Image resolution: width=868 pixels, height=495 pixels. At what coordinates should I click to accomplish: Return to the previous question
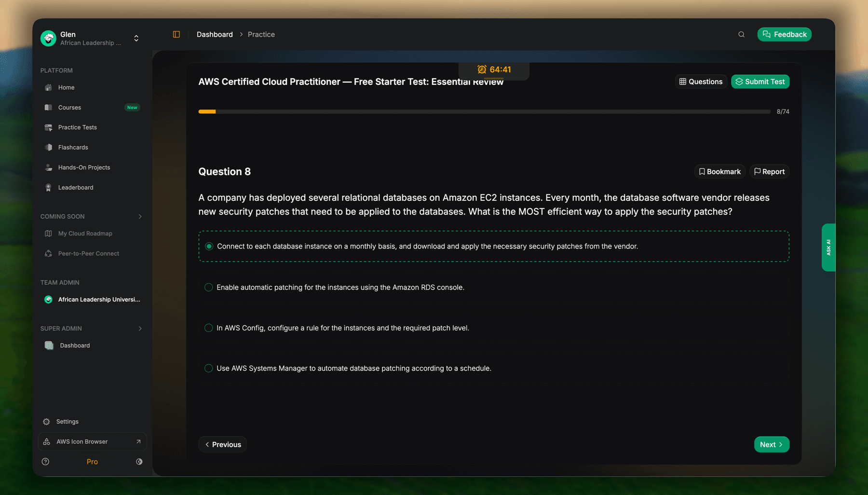tap(223, 444)
